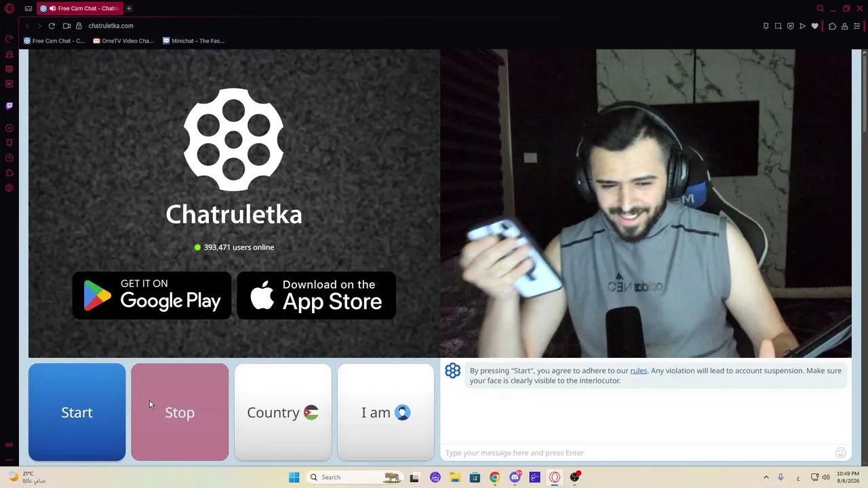
Task: Click the chat message input field
Action: point(637,453)
